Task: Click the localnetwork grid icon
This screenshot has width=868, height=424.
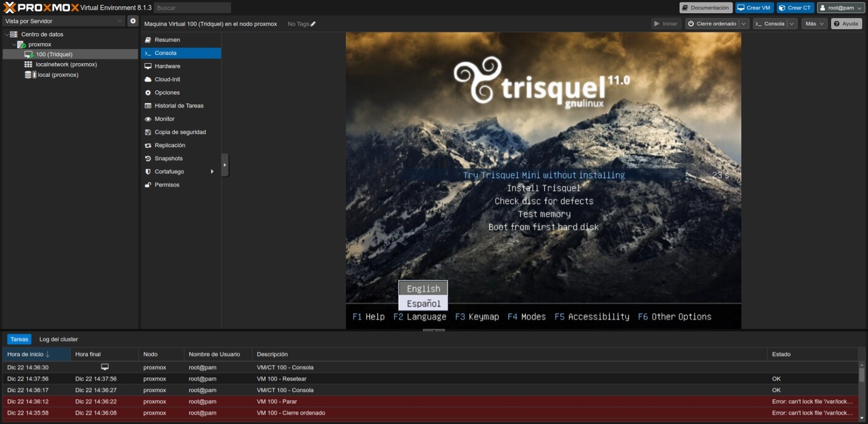Action: [28, 64]
